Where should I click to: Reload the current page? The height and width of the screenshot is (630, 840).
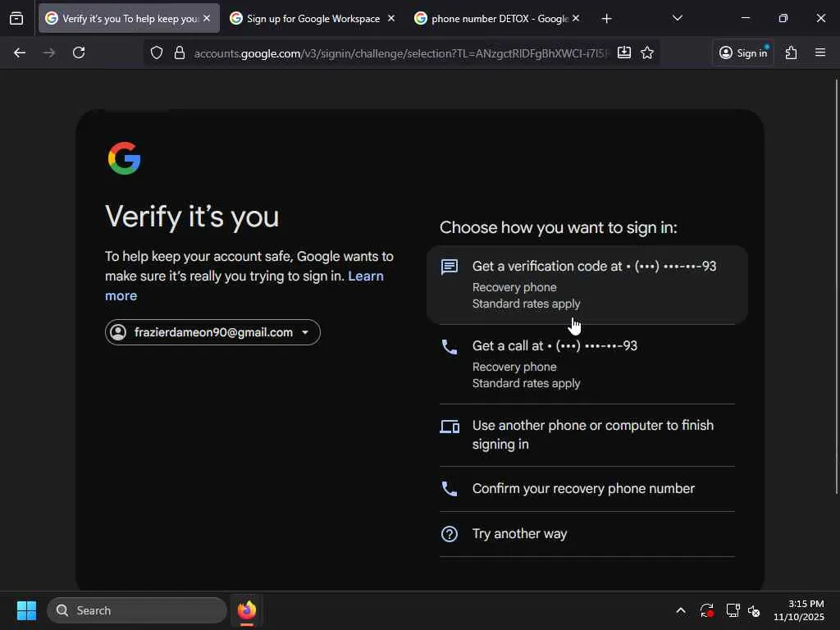pyautogui.click(x=79, y=52)
